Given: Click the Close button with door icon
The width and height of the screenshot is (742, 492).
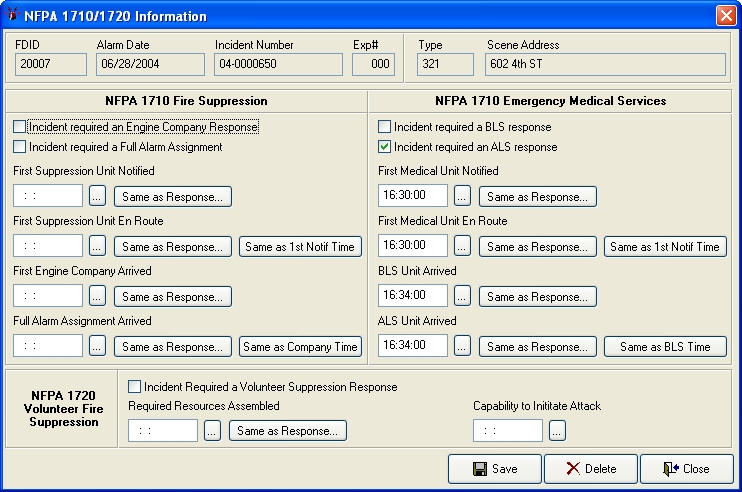Looking at the screenshot, I should (x=687, y=469).
